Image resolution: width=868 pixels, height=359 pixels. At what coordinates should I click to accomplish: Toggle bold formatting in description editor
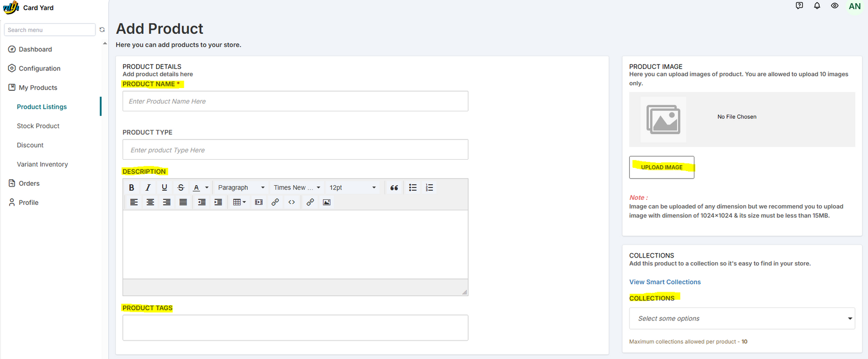131,187
